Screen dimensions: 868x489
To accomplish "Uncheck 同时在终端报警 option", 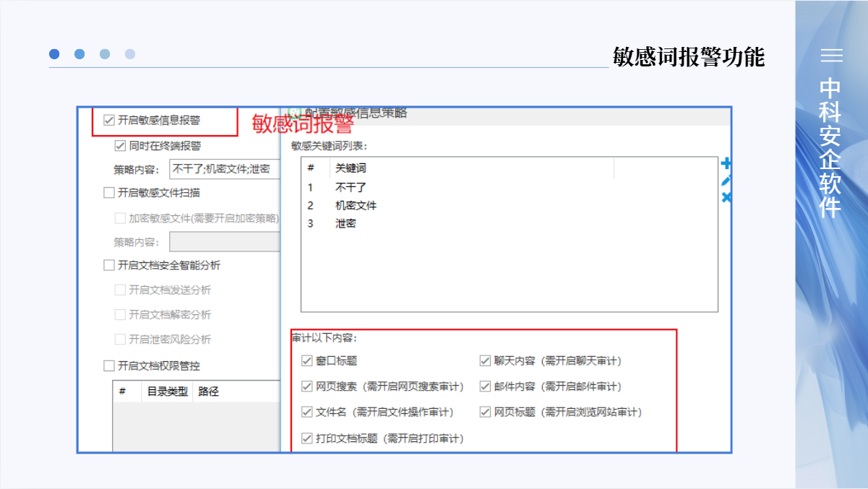I will [120, 146].
